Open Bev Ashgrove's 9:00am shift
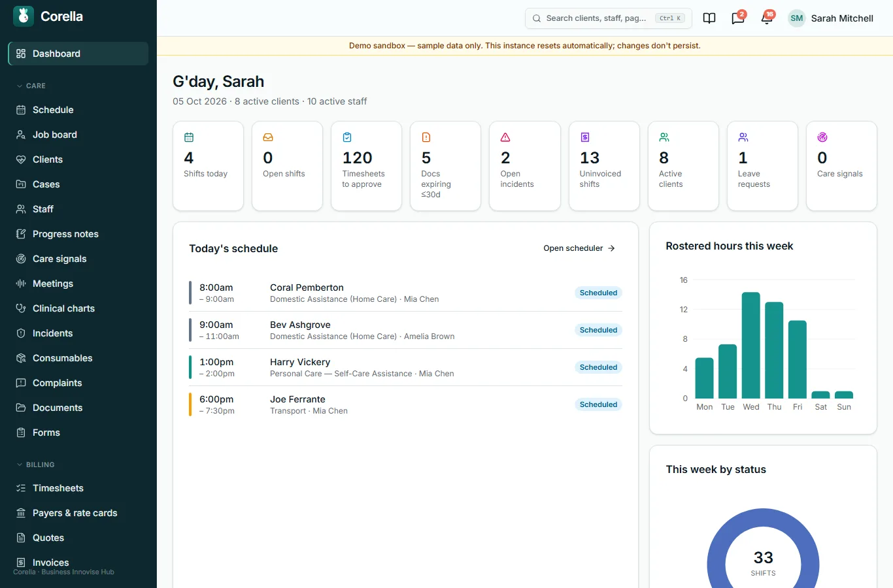Screen dimensions: 893x588 tap(405, 330)
